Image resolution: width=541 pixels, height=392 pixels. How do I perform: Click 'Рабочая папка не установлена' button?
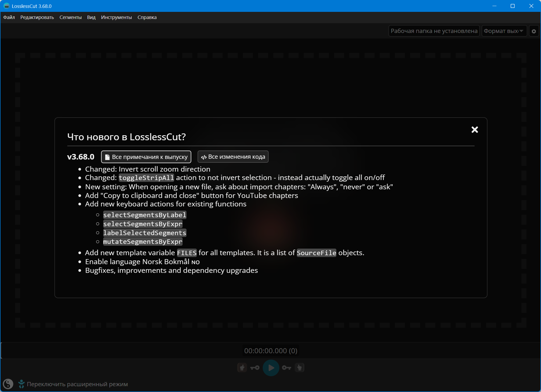434,31
